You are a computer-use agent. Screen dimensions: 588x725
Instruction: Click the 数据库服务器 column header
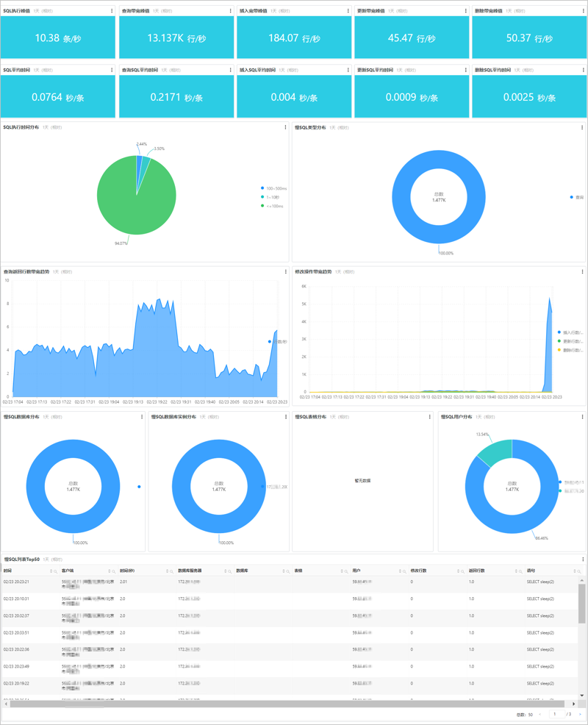tap(190, 571)
